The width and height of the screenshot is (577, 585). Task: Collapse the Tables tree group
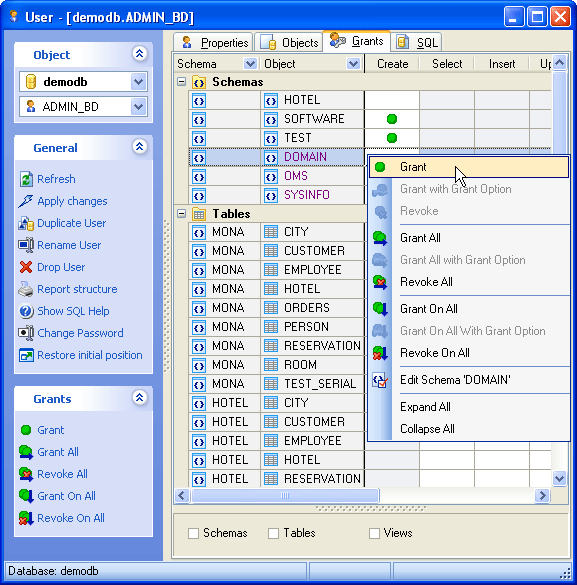pos(181,214)
